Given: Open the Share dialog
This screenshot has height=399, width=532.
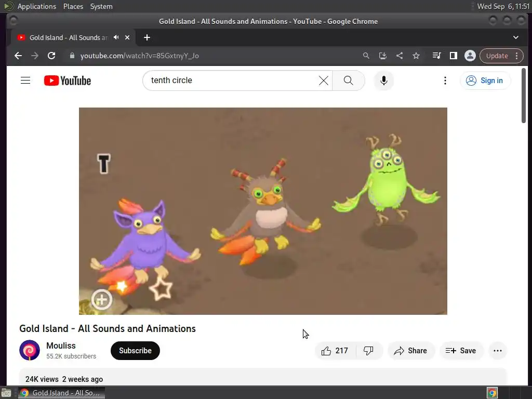Looking at the screenshot, I should click(x=410, y=351).
